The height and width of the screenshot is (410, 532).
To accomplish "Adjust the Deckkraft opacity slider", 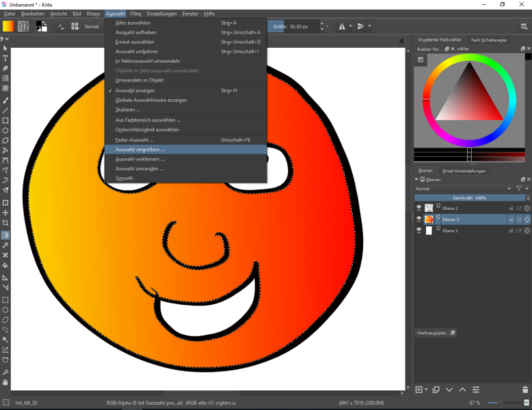I will [469, 198].
